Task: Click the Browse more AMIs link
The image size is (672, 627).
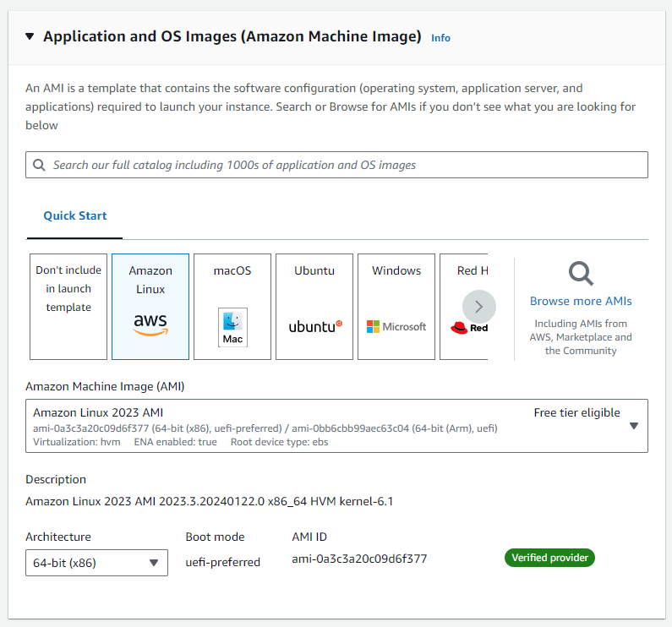Action: 581,301
